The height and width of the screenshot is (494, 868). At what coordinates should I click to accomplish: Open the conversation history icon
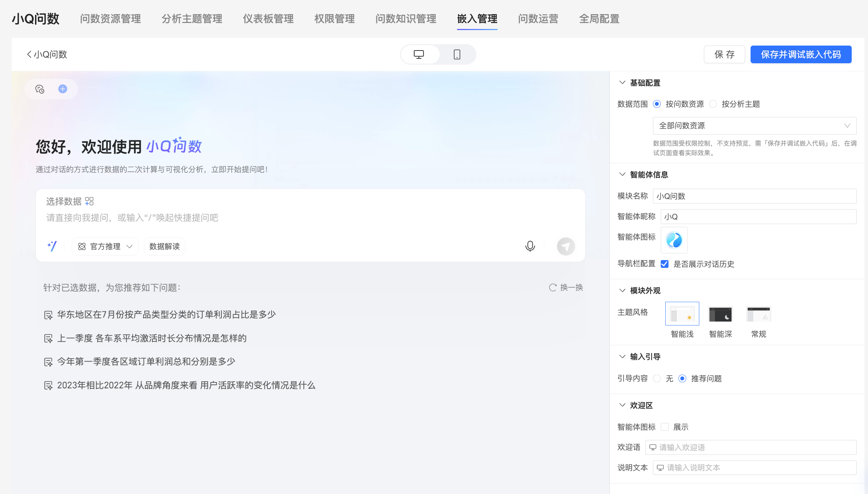40,89
